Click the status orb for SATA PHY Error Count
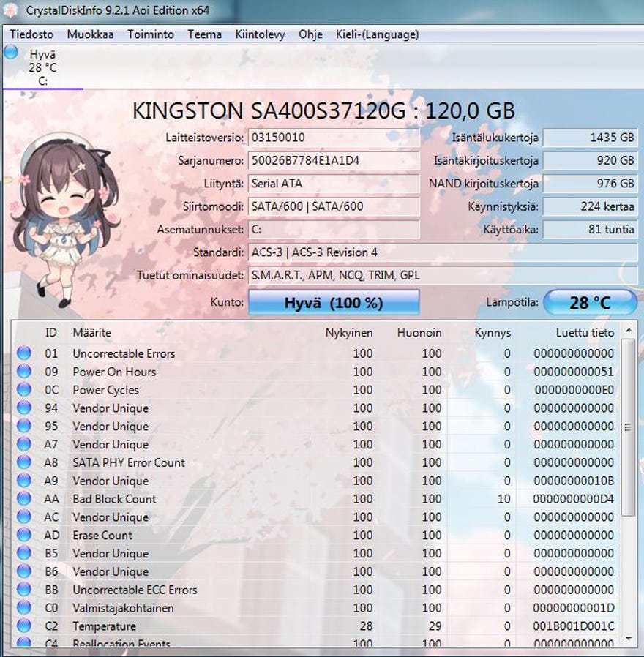644x657 pixels. click(24, 462)
